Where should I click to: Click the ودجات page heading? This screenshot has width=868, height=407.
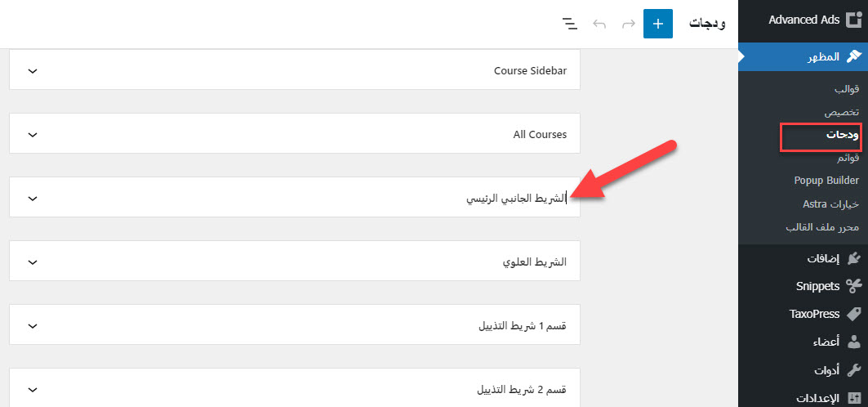[x=707, y=23]
